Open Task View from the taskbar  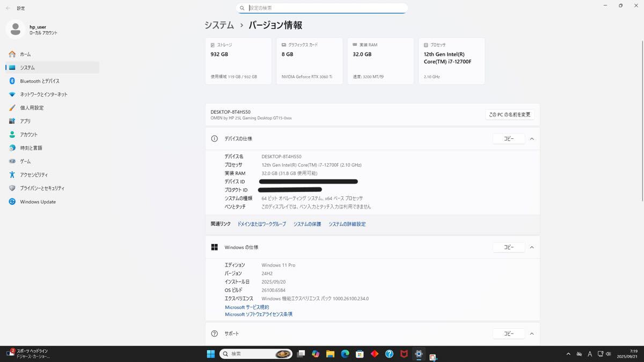click(301, 354)
